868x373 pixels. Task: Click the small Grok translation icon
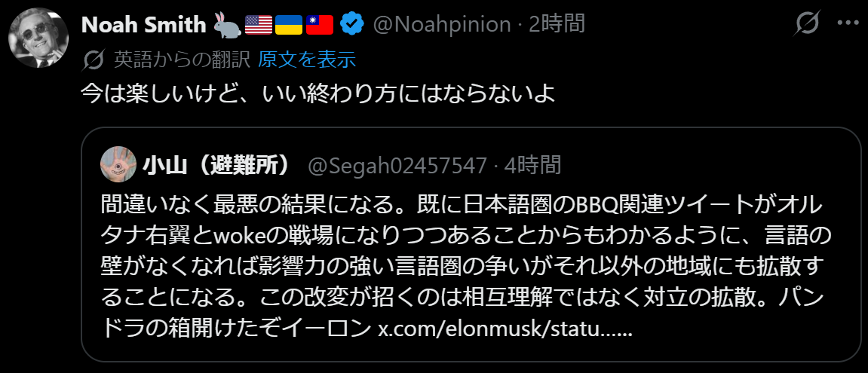[94, 60]
